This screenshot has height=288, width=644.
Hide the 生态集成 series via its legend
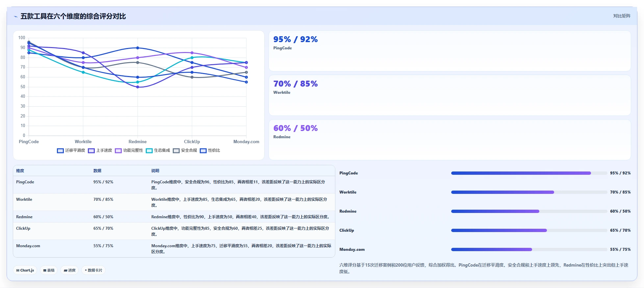(158, 150)
